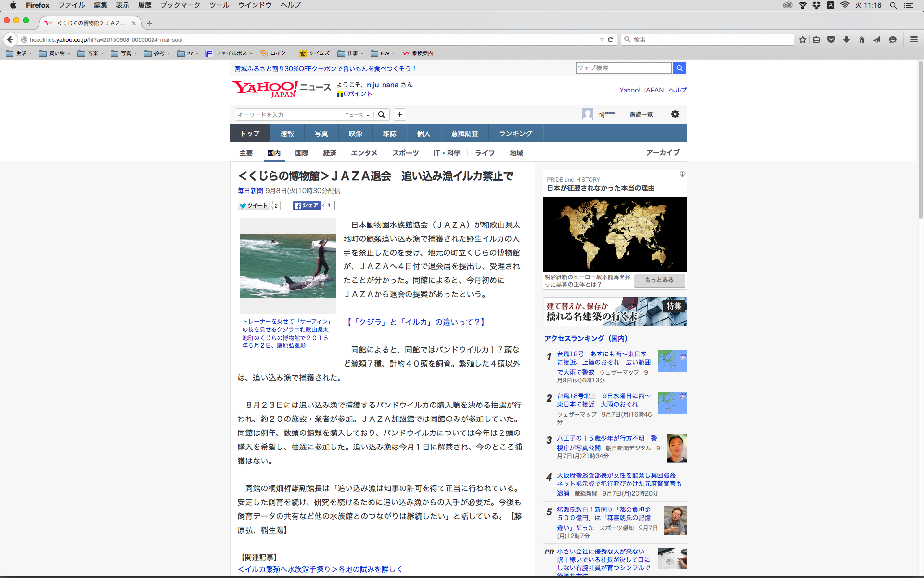Click the dolphin surfing article photo
Image resolution: width=924 pixels, height=578 pixels.
pos(288,265)
